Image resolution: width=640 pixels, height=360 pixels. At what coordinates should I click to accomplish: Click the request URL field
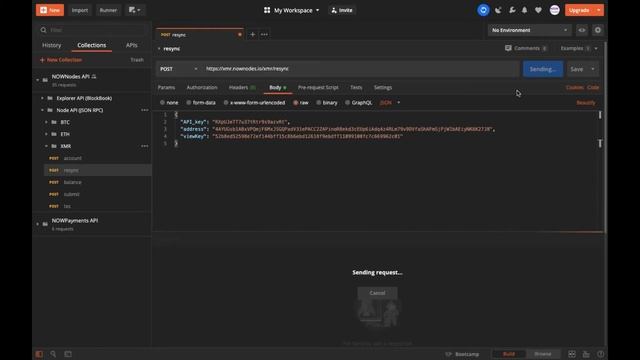click(361, 69)
